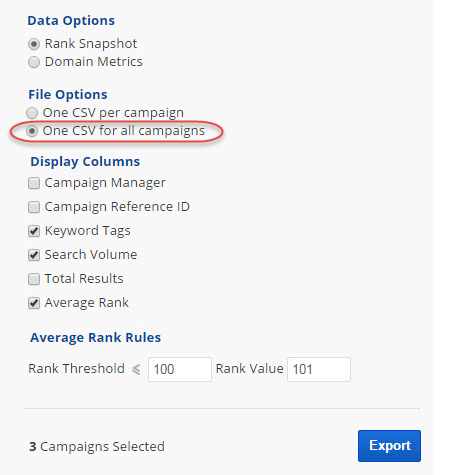Enable the Campaign Manager column checkbox
468x475 pixels.
(34, 183)
